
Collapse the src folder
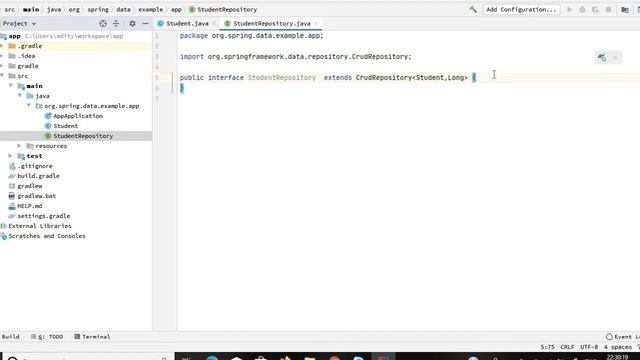(x=2, y=76)
